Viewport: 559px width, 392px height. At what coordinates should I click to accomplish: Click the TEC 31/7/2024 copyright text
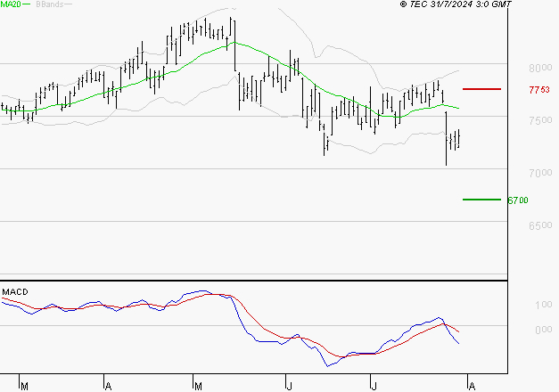[456, 4]
